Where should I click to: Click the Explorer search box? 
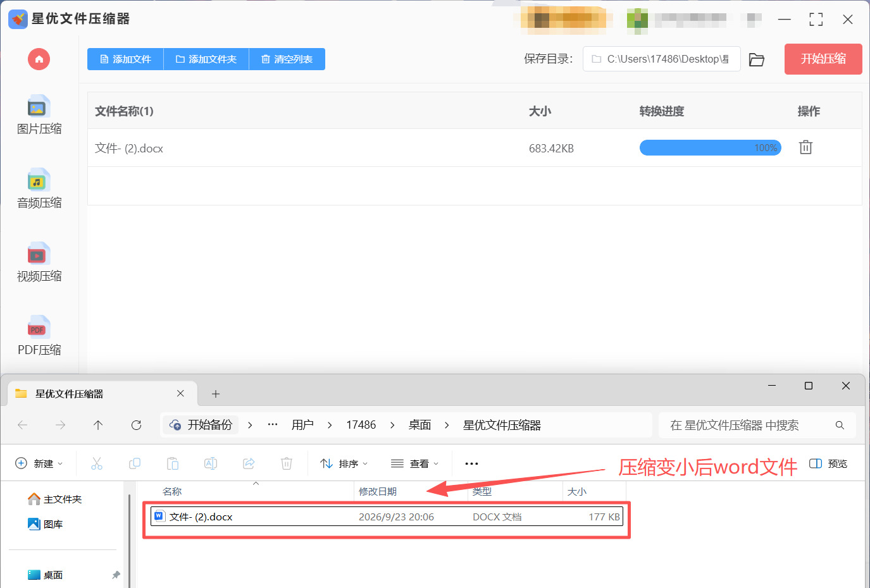click(757, 426)
